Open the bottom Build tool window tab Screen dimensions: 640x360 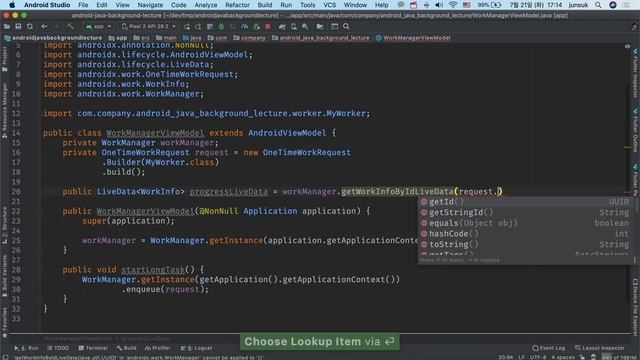pos(127,348)
